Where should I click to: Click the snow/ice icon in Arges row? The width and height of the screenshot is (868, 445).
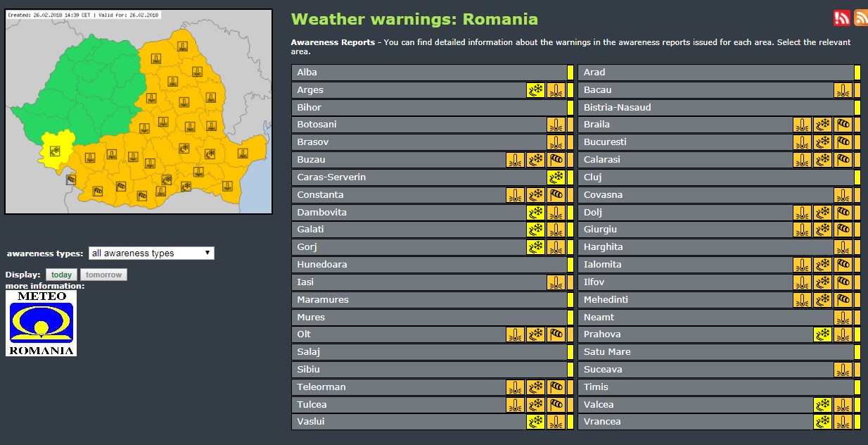click(535, 89)
